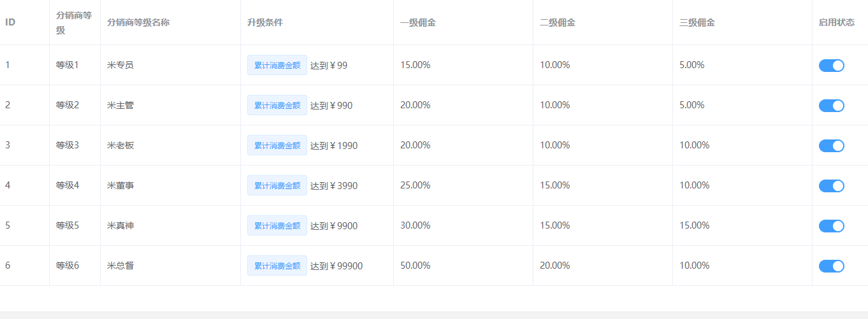The width and height of the screenshot is (868, 319).
Task: Toggle enable switch for 米总督 row
Action: (831, 266)
